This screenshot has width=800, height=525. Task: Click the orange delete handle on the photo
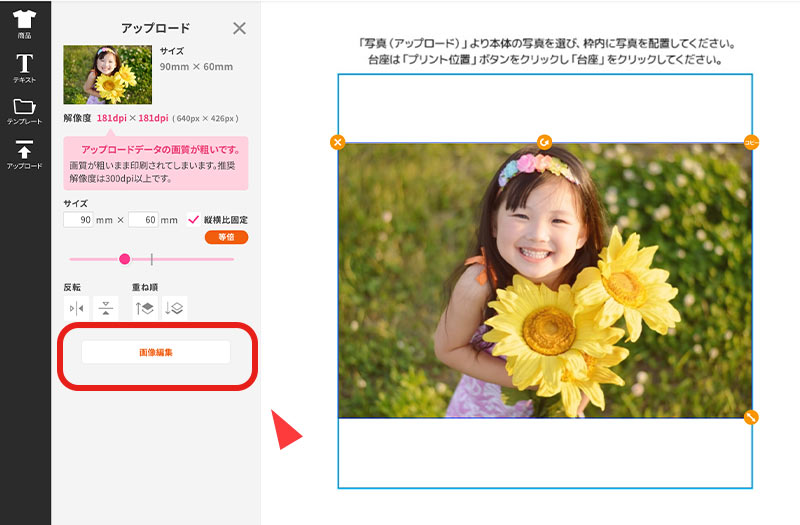(338, 143)
